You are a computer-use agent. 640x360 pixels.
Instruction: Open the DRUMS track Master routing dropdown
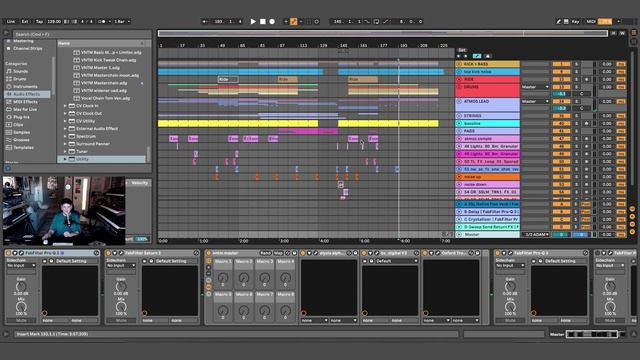[x=535, y=87]
